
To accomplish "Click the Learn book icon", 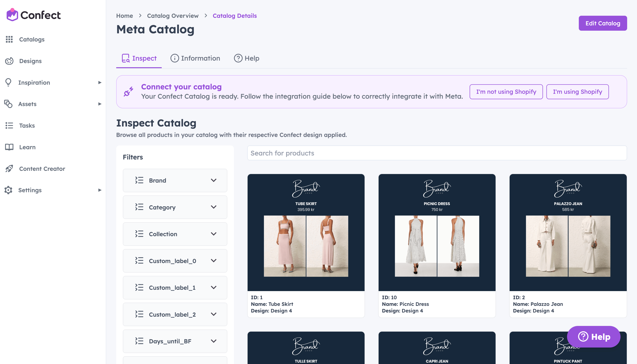I will coord(9,147).
